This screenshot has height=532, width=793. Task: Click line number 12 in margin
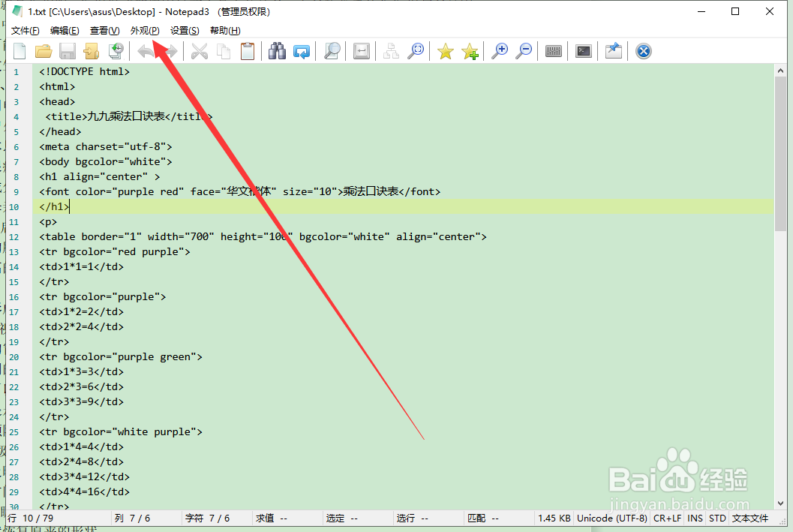pyautogui.click(x=14, y=237)
